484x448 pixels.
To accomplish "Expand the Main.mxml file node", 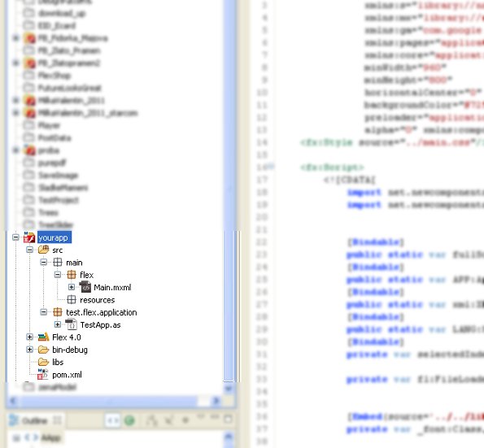I will (x=72, y=287).
